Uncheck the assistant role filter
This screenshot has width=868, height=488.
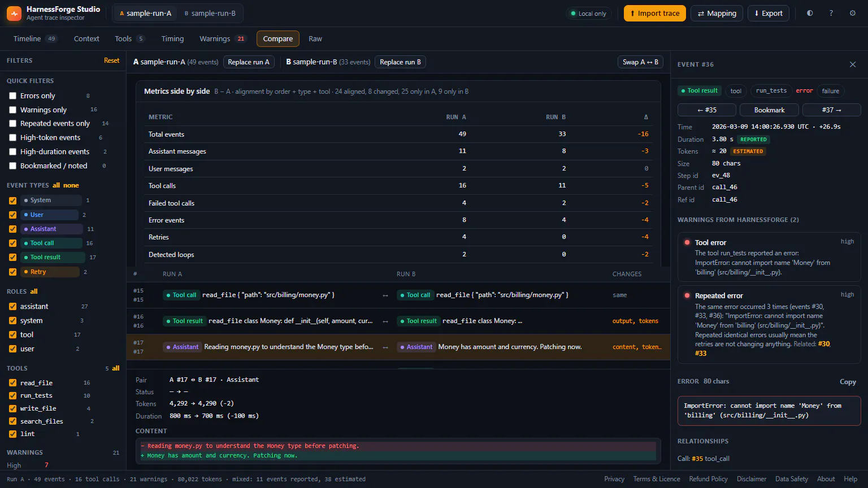[x=12, y=306]
